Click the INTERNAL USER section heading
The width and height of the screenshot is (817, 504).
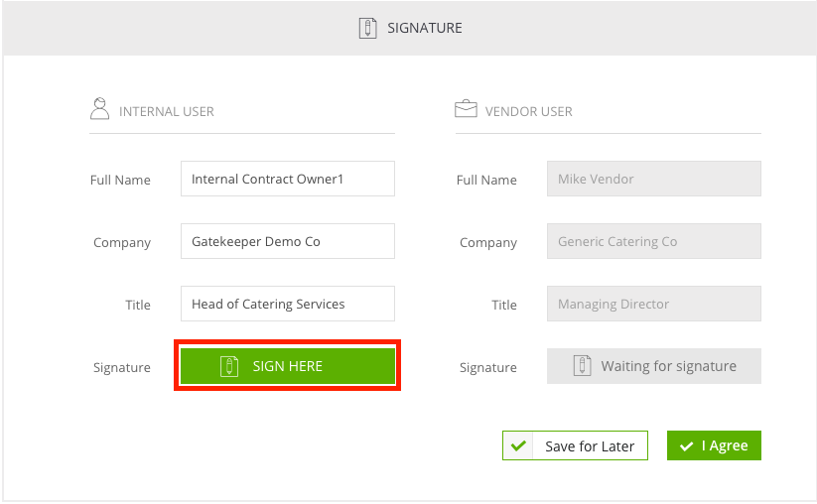[x=167, y=111]
